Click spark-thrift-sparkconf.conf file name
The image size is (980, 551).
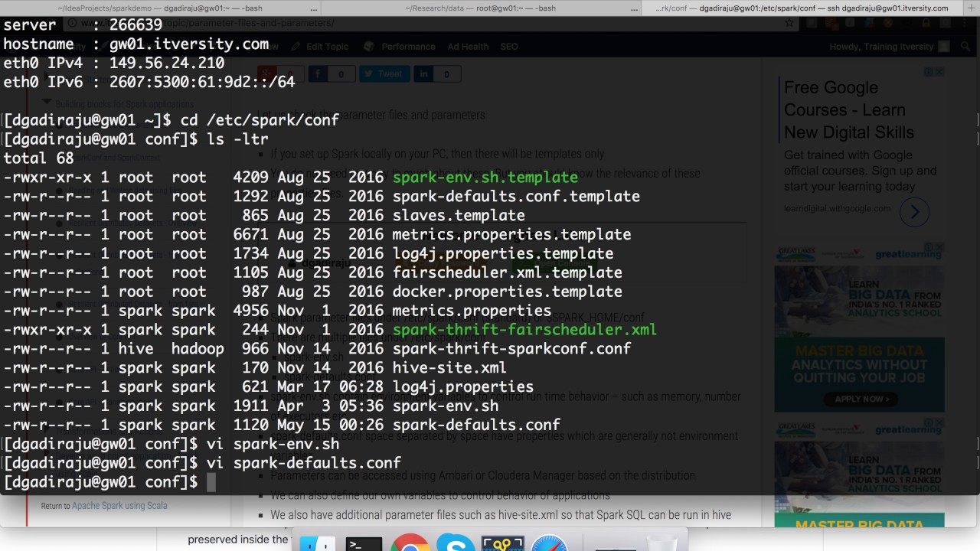[511, 349]
